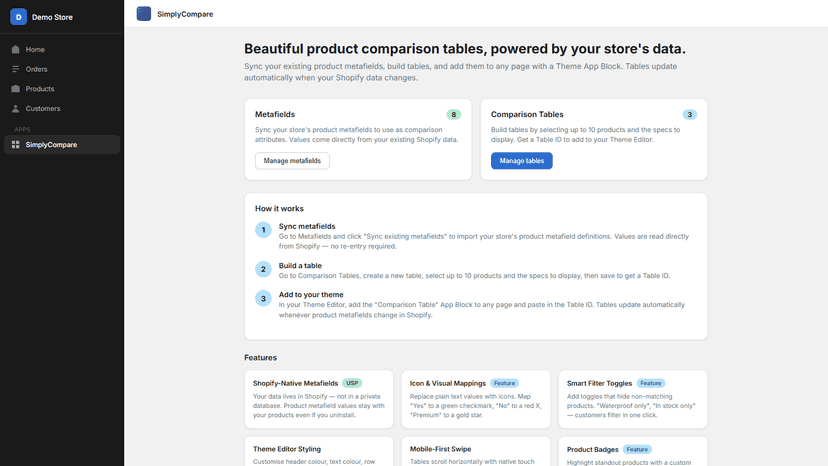828x466 pixels.
Task: Click the Add to your theme step title
Action: click(x=311, y=295)
